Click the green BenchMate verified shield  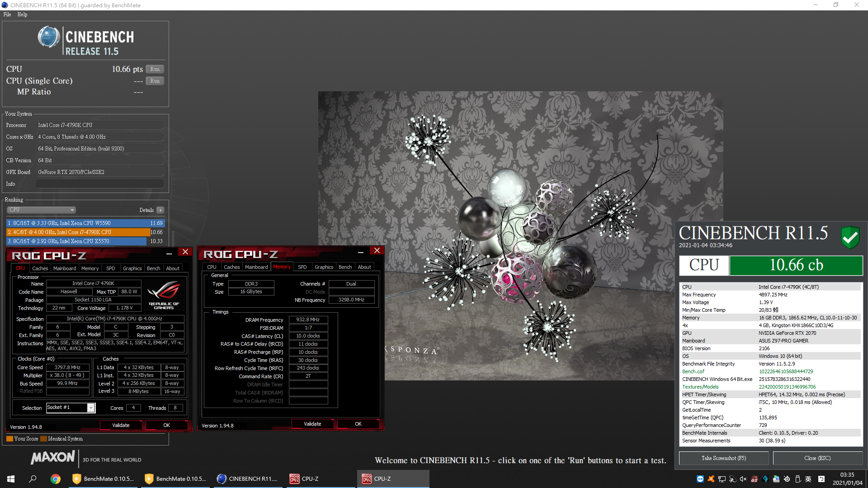pyautogui.click(x=850, y=237)
